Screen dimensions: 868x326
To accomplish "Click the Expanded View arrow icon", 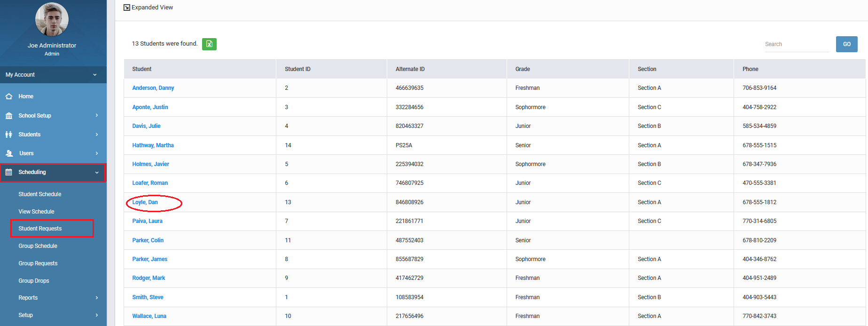I will pos(126,8).
